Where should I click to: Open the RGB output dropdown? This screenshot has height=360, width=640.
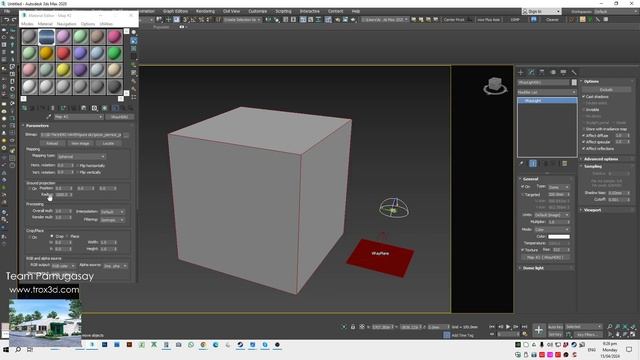pos(63,266)
